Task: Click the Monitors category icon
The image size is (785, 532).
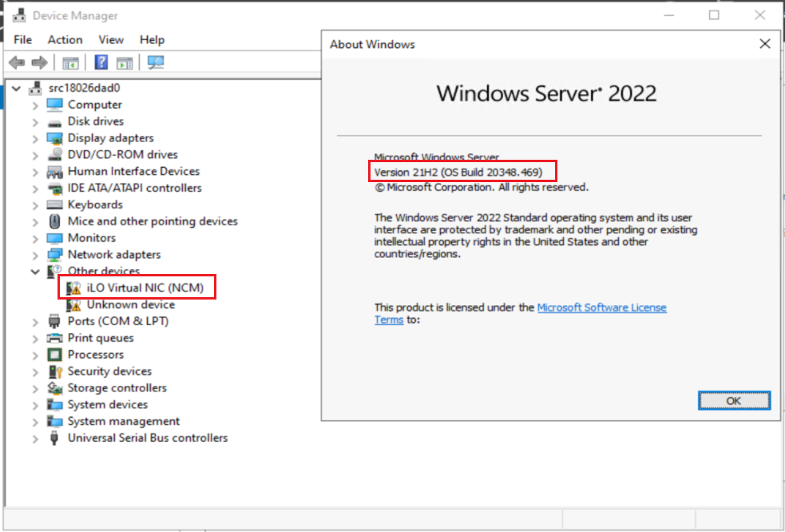Action: pyautogui.click(x=54, y=238)
